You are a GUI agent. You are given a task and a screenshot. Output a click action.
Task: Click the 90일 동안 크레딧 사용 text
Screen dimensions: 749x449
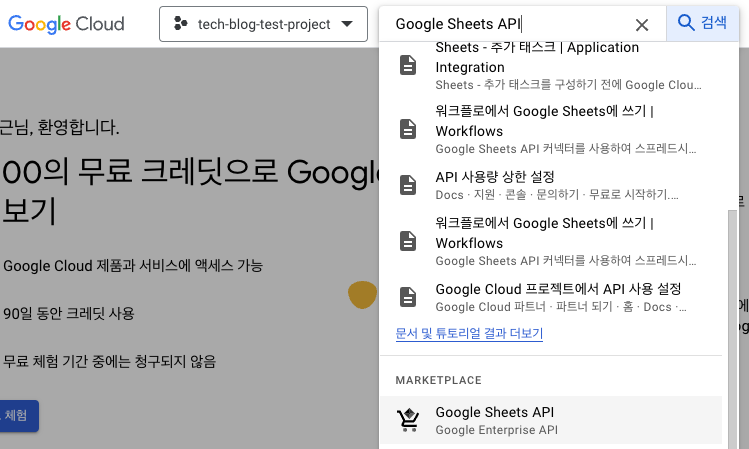point(69,313)
